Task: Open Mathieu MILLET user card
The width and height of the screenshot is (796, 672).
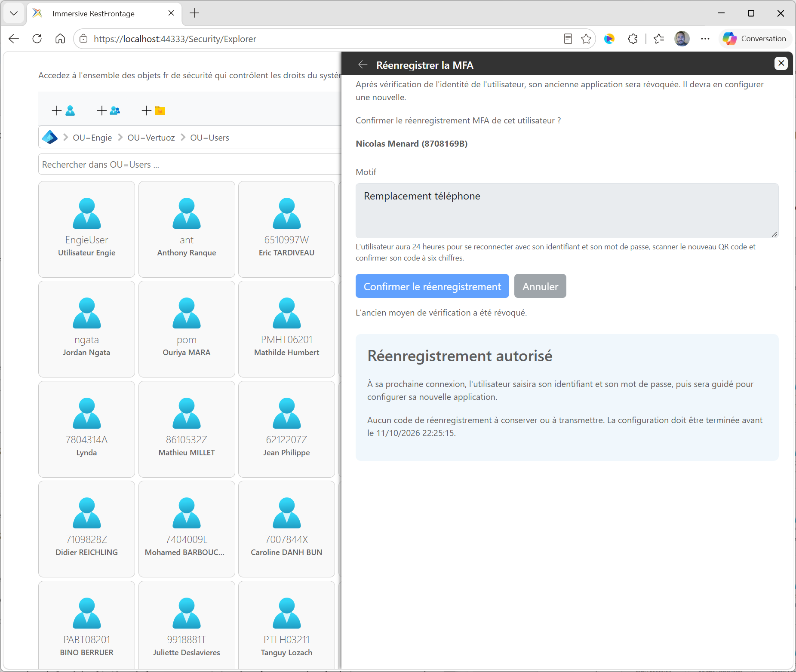Action: [187, 429]
